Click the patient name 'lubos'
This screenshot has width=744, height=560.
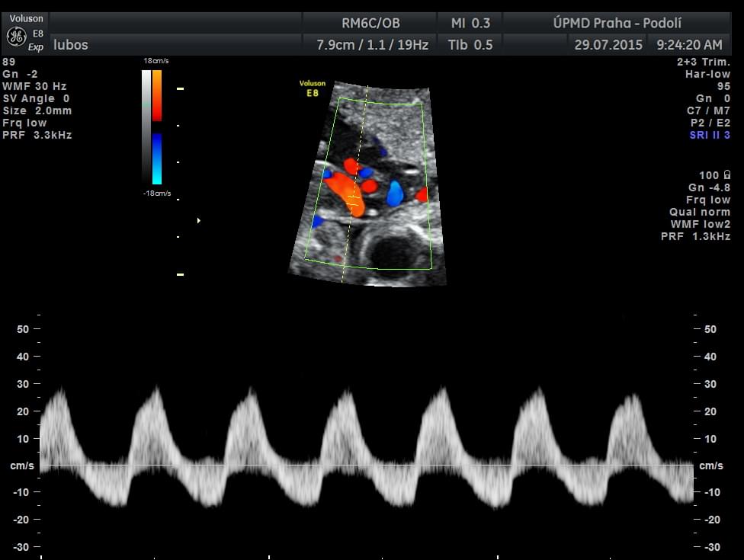pos(71,45)
